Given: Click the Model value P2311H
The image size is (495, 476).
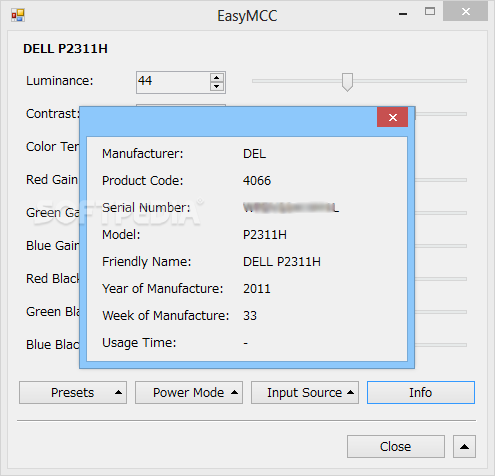Looking at the screenshot, I should click(x=265, y=235).
